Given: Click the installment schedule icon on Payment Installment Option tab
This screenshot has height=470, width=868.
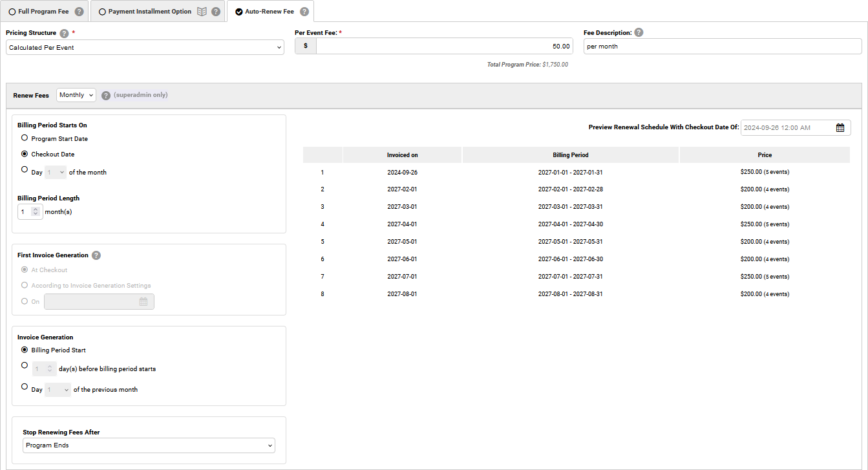Looking at the screenshot, I should [203, 11].
